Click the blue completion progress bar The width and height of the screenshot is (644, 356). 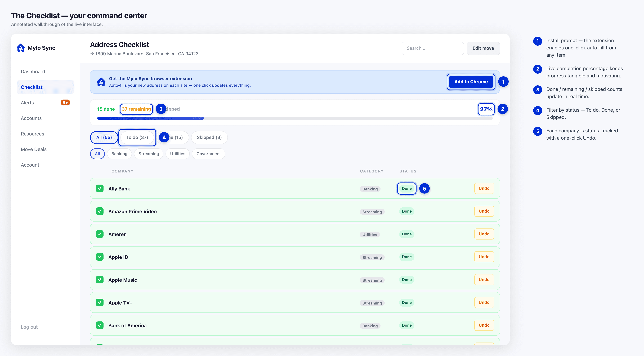tap(150, 118)
